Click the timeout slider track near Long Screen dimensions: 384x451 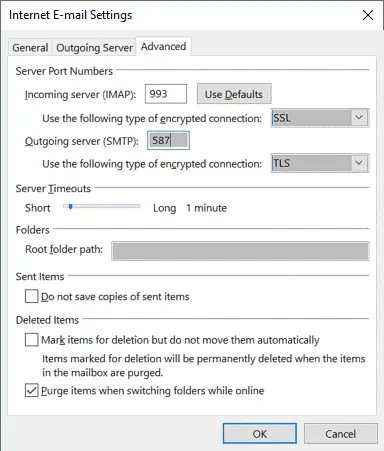coord(133,207)
